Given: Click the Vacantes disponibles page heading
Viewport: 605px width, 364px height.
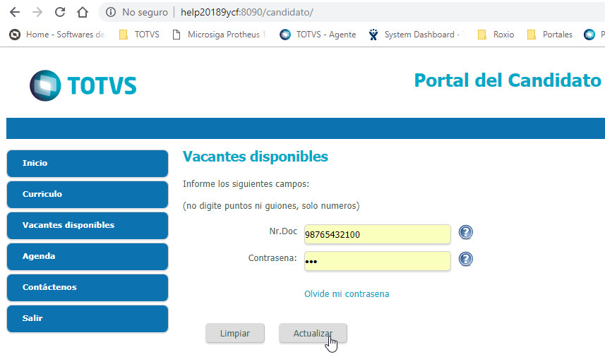Looking at the screenshot, I should (256, 157).
